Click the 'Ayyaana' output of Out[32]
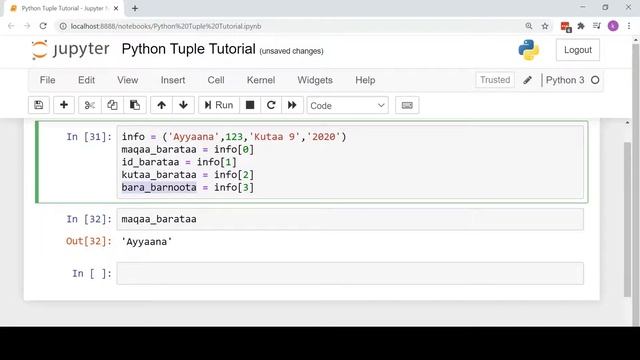This screenshot has height=360, width=640. click(147, 242)
